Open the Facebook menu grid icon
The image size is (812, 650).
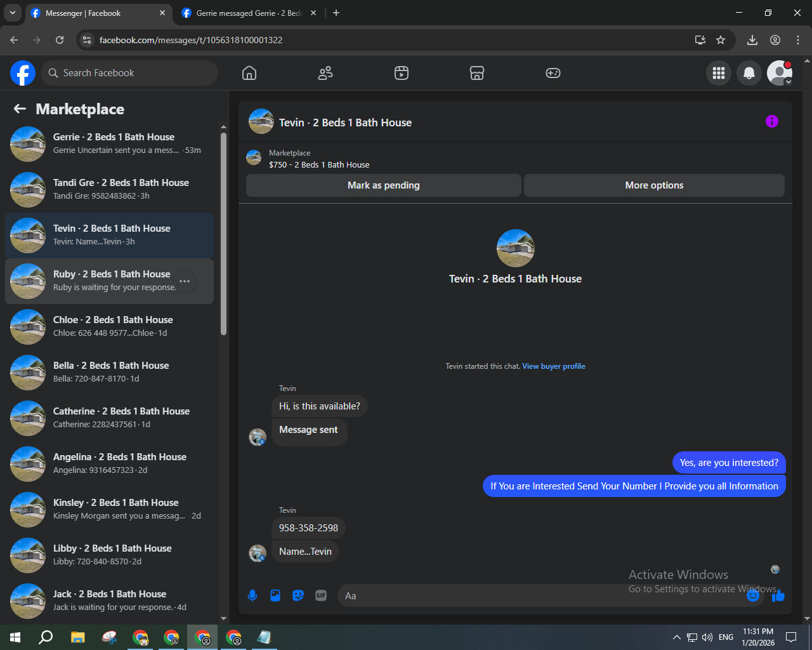pyautogui.click(x=719, y=73)
